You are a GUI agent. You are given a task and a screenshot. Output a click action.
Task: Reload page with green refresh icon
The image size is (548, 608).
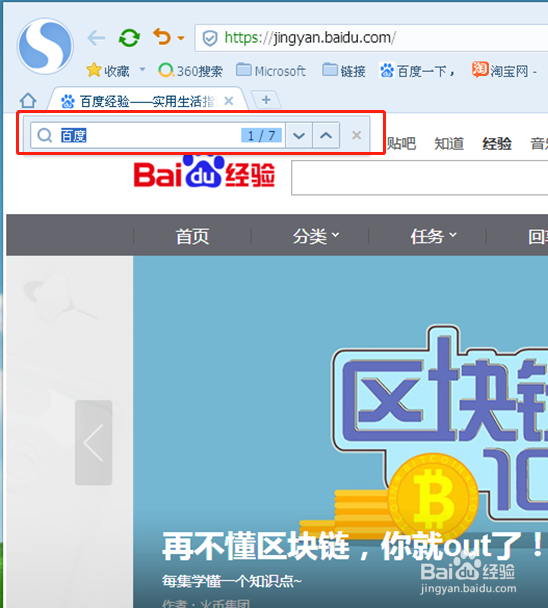pyautogui.click(x=129, y=38)
